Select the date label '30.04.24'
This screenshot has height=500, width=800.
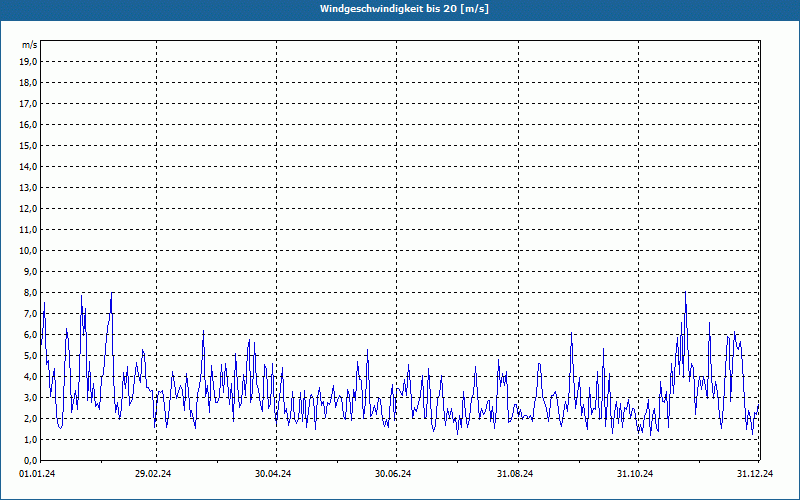click(273, 474)
